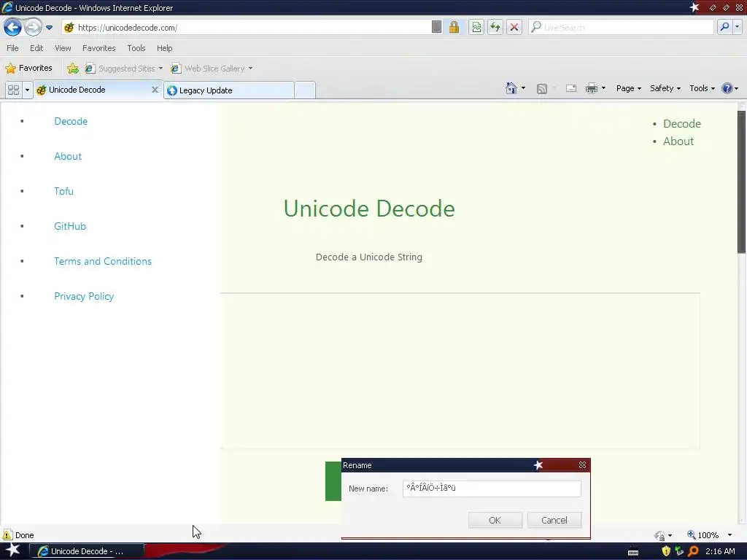Click the red Stop loading button
The image size is (747, 560).
(514, 27)
